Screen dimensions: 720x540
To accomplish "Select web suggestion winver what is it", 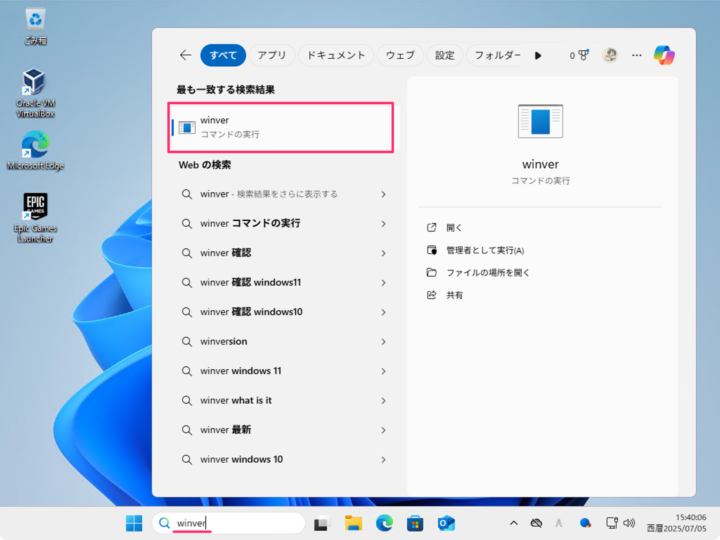I will 283,400.
